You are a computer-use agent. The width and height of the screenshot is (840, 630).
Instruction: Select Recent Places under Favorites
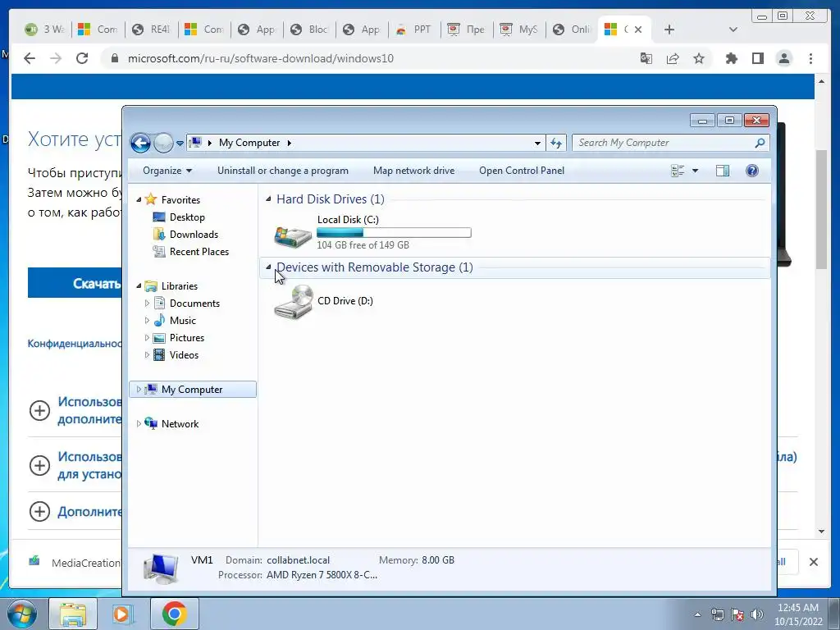pyautogui.click(x=199, y=251)
